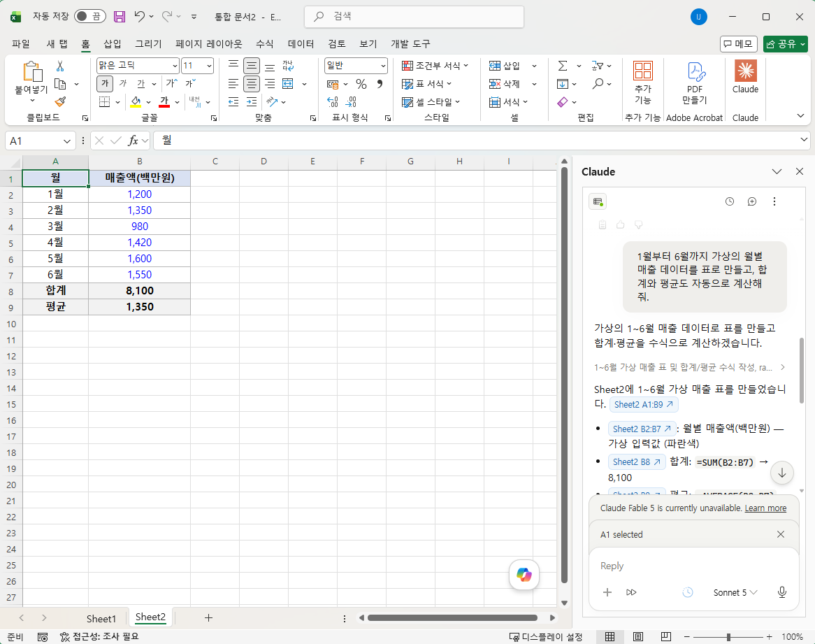This screenshot has height=644, width=815.
Task: Switch to Page Layout view
Action: 637,637
